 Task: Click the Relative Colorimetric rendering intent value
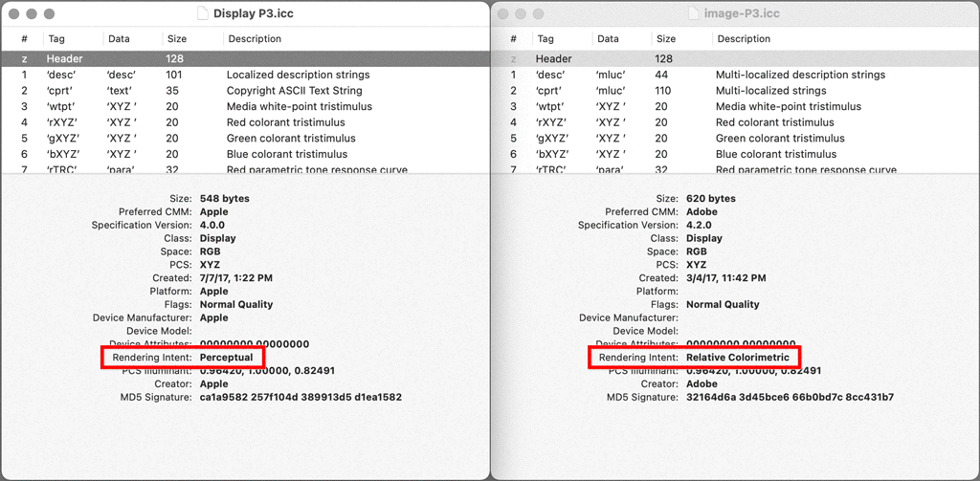[738, 358]
